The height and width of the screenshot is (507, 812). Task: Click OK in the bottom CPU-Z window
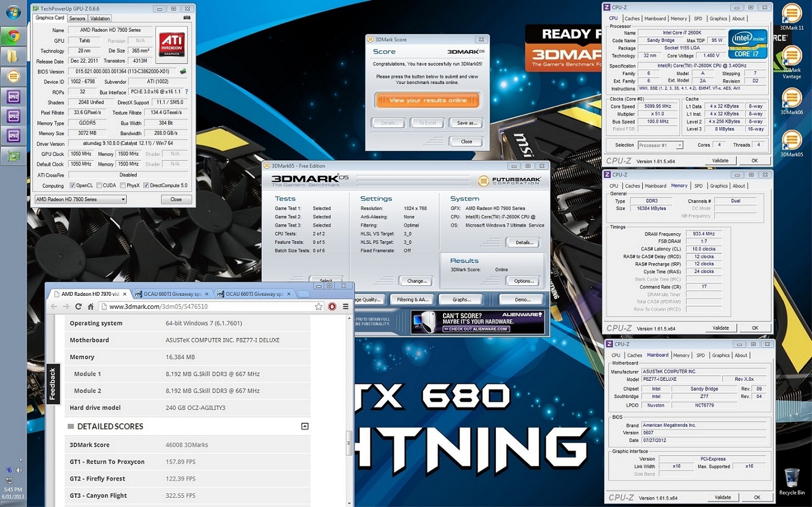pos(757,498)
